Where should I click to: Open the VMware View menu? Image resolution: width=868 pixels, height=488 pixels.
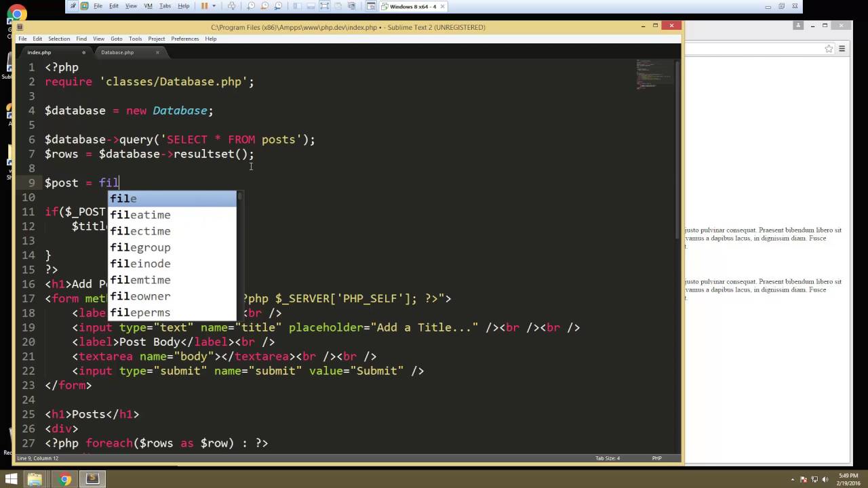131,6
